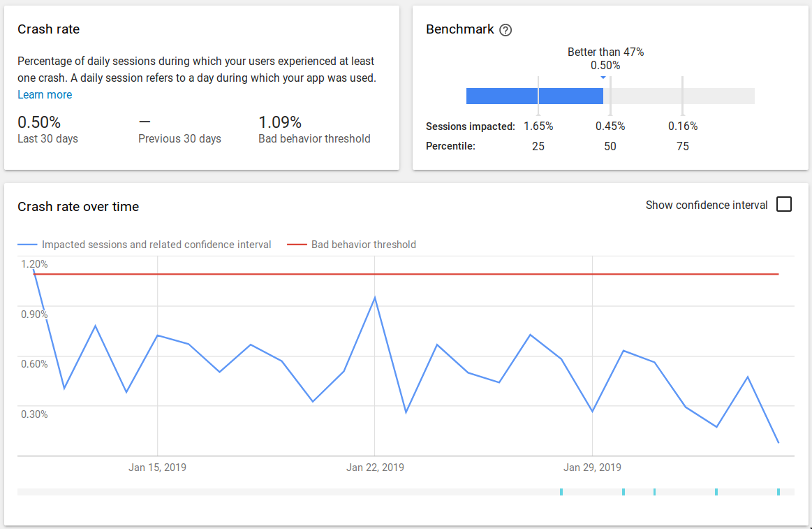Enable the Show confidence interval checkbox
The height and width of the screenshot is (529, 812).
click(x=784, y=205)
